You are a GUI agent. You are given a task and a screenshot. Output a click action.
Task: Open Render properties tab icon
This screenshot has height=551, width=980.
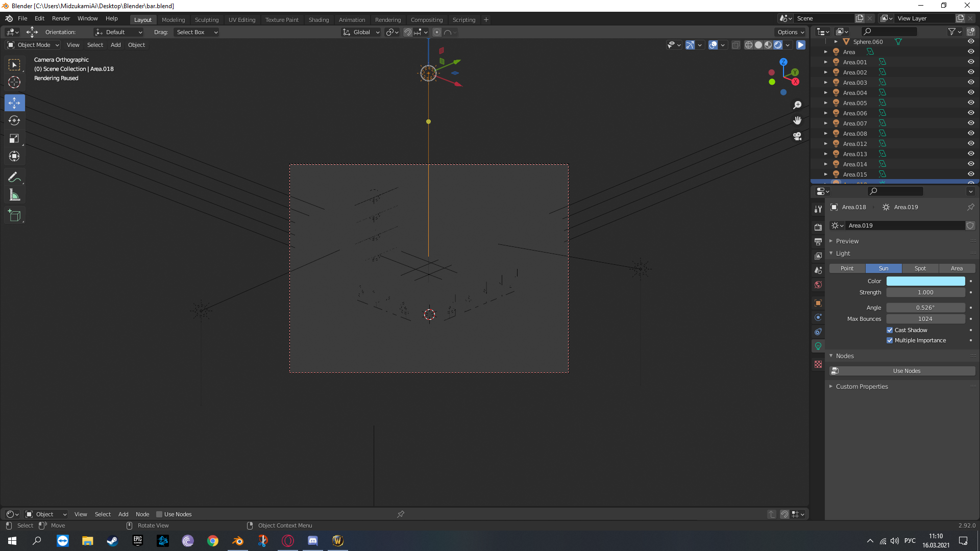(818, 227)
